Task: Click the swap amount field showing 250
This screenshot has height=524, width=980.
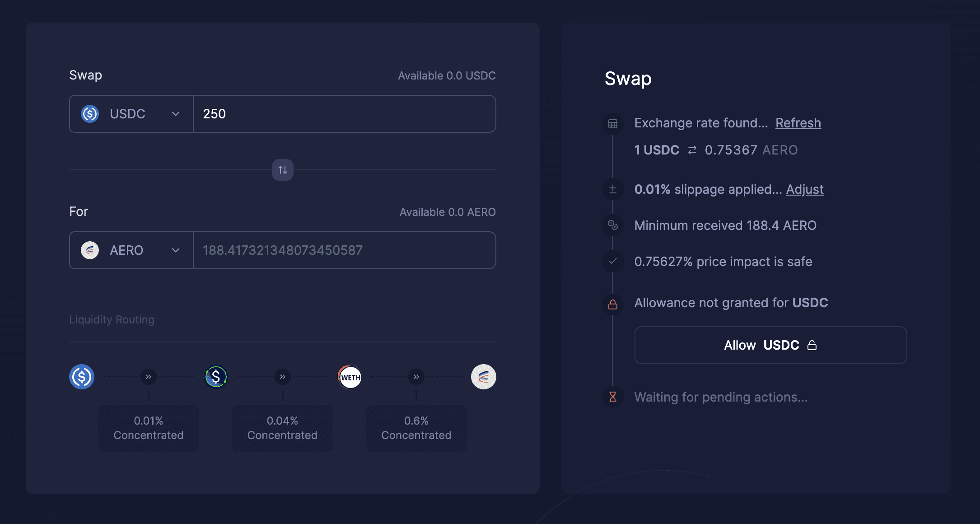Action: point(345,114)
